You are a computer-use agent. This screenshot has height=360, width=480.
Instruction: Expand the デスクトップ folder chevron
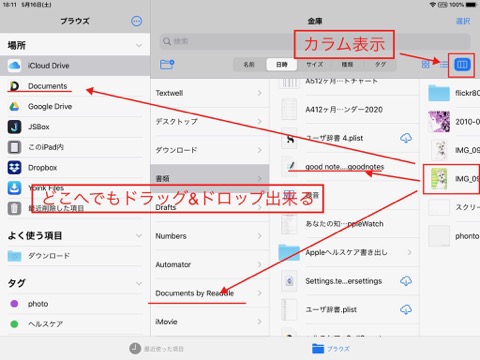point(259,122)
